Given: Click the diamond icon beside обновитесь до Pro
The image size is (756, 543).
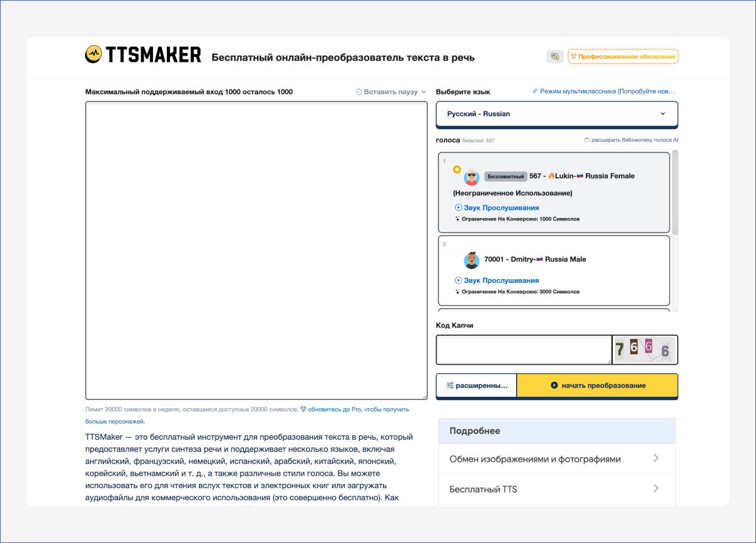Looking at the screenshot, I should 304,409.
